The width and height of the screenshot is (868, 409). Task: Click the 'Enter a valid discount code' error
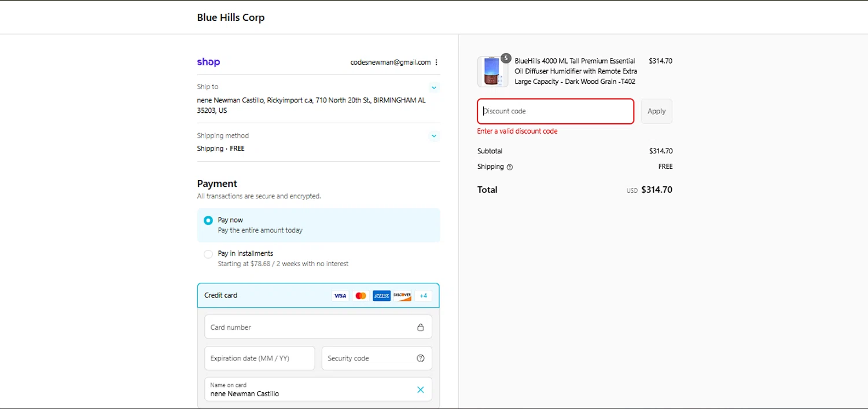click(x=517, y=131)
